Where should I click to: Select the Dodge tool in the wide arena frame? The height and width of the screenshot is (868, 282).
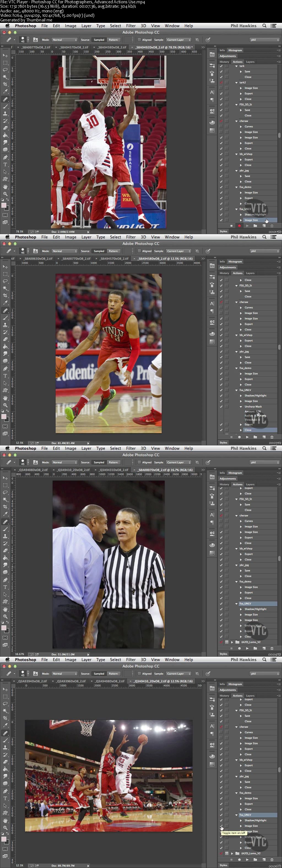point(5,784)
